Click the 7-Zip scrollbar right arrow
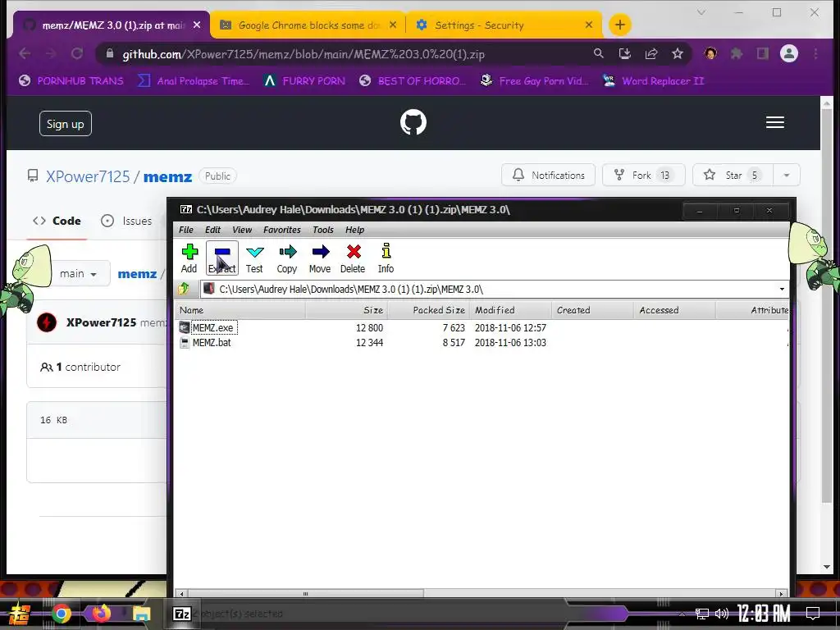Screen dimensions: 840x630 click(781, 594)
